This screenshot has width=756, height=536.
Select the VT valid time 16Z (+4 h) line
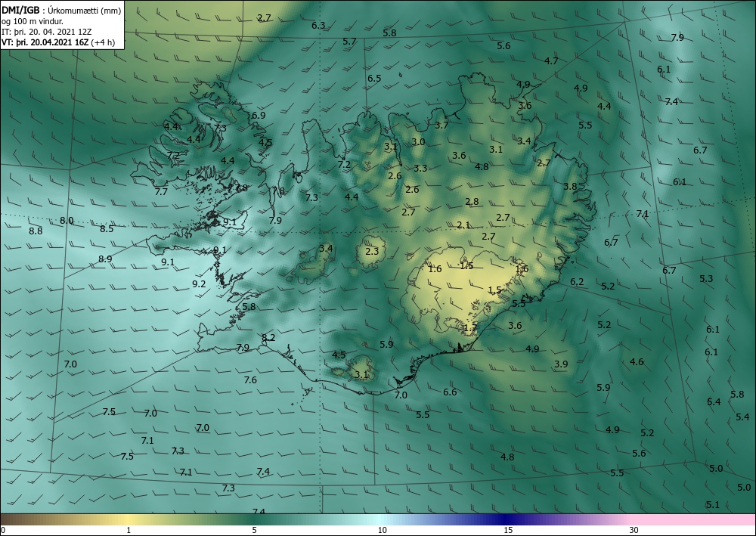[58, 42]
